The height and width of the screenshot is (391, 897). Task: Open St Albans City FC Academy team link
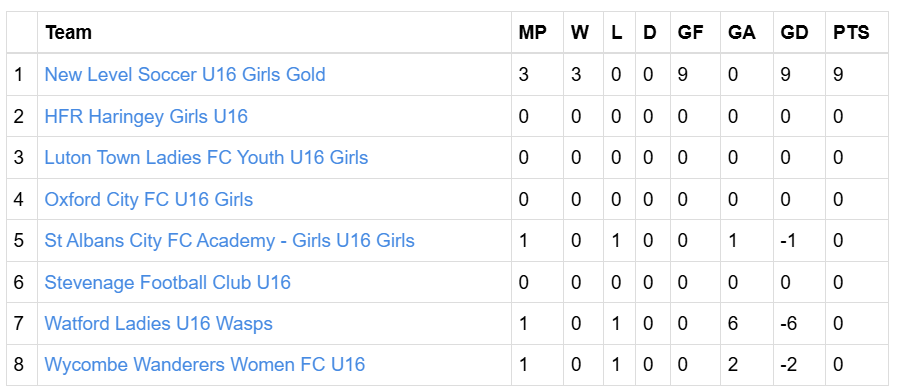(x=229, y=240)
